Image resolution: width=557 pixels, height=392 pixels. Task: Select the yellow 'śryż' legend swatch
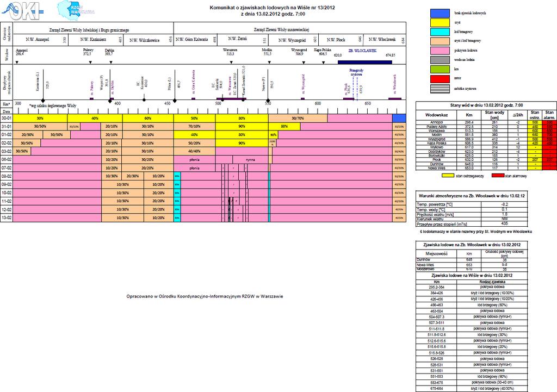coord(440,22)
